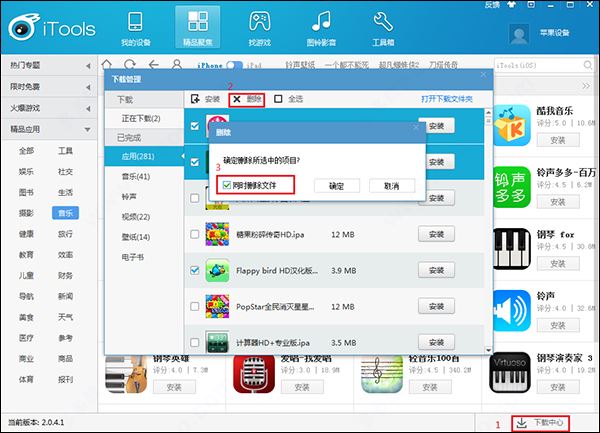Toggle 同时删除文件 checkbox
The image size is (600, 433).
point(227,186)
